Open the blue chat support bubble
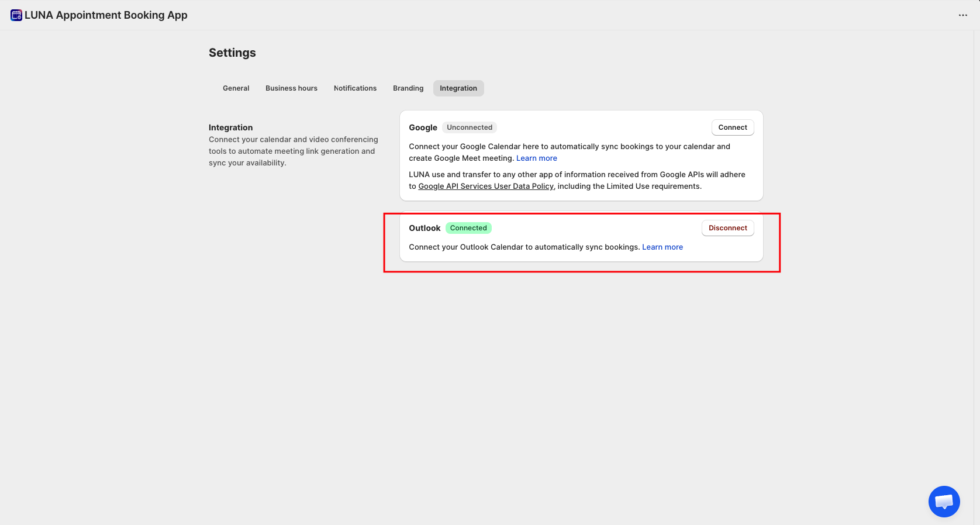 pyautogui.click(x=944, y=502)
